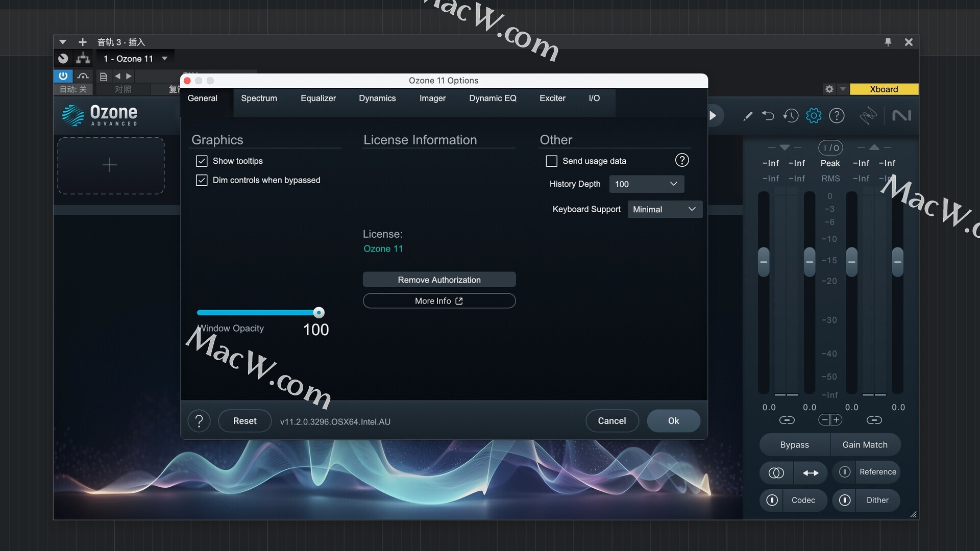Click the last output gain fader handle
Viewport: 980px width, 551px height.
[898, 262]
